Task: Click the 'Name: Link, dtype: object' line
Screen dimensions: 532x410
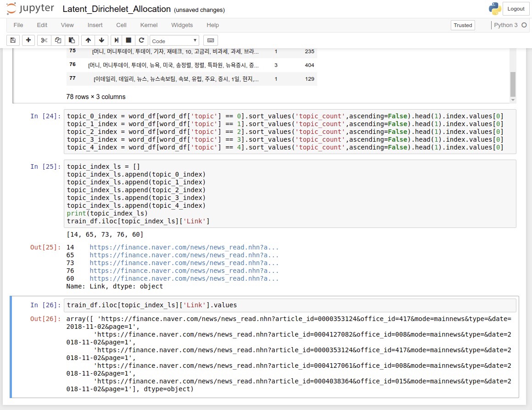Action: (x=115, y=286)
